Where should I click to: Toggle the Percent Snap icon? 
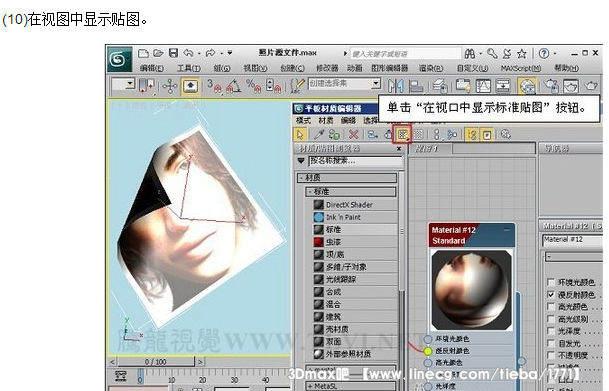pos(253,86)
